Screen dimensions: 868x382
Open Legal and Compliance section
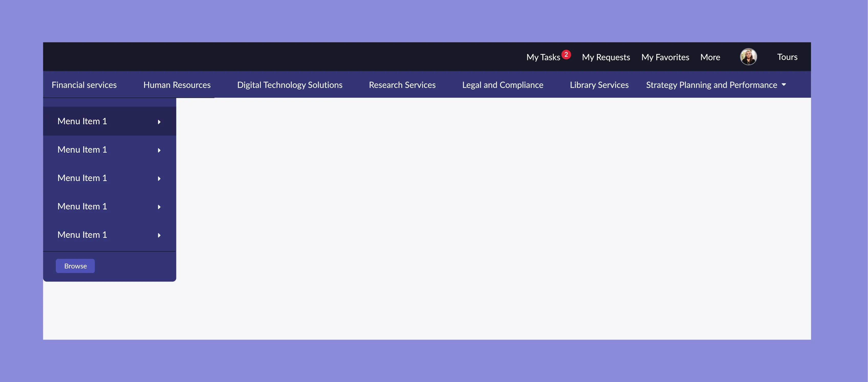(503, 85)
